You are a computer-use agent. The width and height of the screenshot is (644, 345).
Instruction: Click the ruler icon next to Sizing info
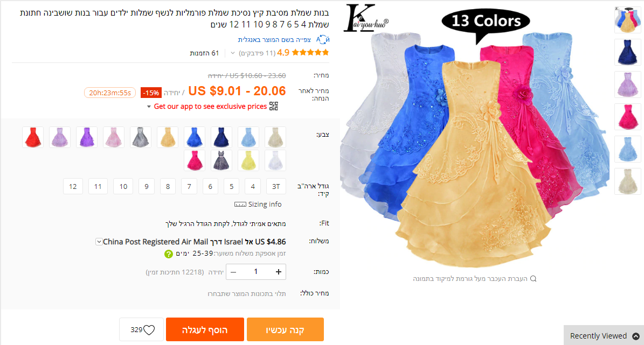pyautogui.click(x=240, y=205)
